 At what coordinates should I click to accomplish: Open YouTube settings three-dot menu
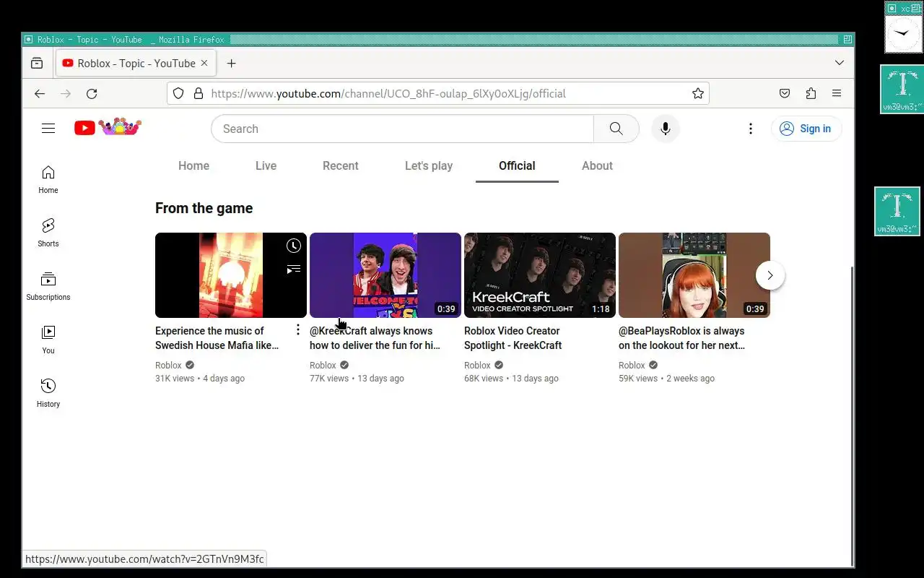coord(751,129)
